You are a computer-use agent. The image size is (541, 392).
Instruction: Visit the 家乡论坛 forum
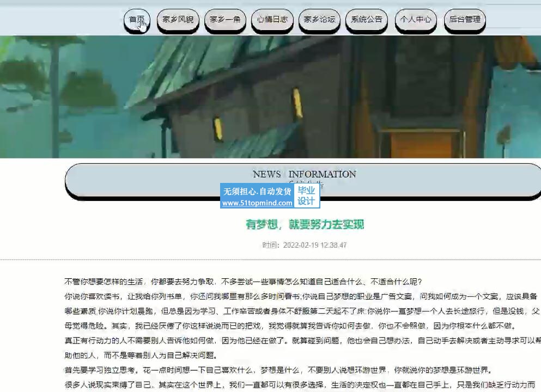pyautogui.click(x=319, y=20)
